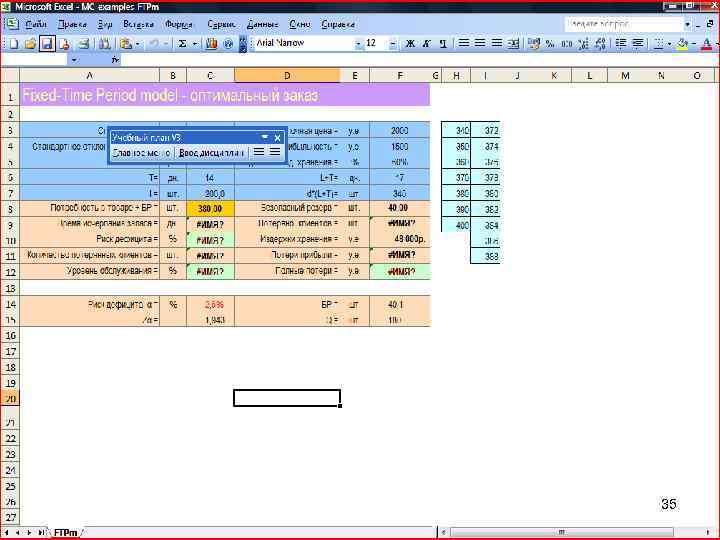Open the Font size dropdown arrow
This screenshot has width=720, height=540.
(393, 44)
